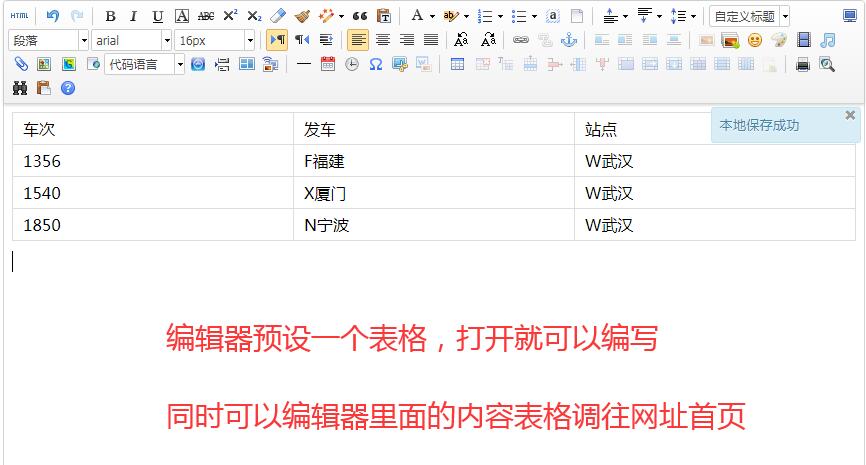Switch to HTML source view

click(x=19, y=16)
